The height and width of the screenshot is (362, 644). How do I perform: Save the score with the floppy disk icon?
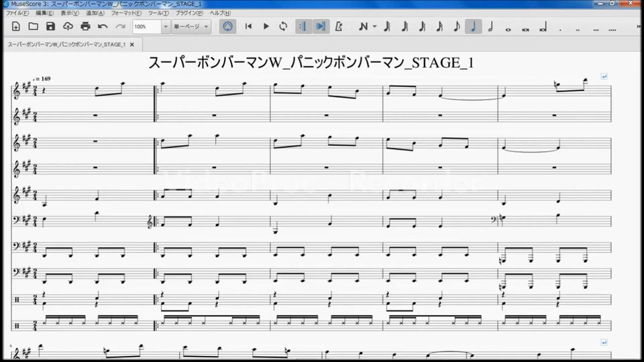pyautogui.click(x=50, y=27)
